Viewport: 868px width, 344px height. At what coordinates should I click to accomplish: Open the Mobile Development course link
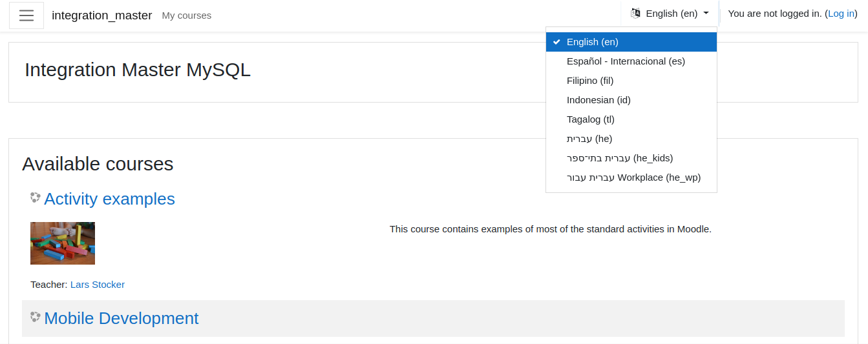point(122,318)
